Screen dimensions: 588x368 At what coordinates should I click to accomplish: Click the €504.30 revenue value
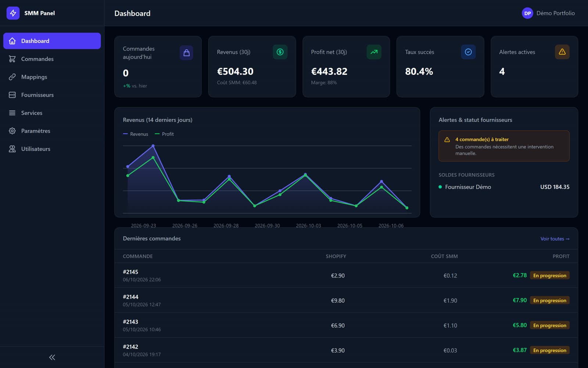235,71
